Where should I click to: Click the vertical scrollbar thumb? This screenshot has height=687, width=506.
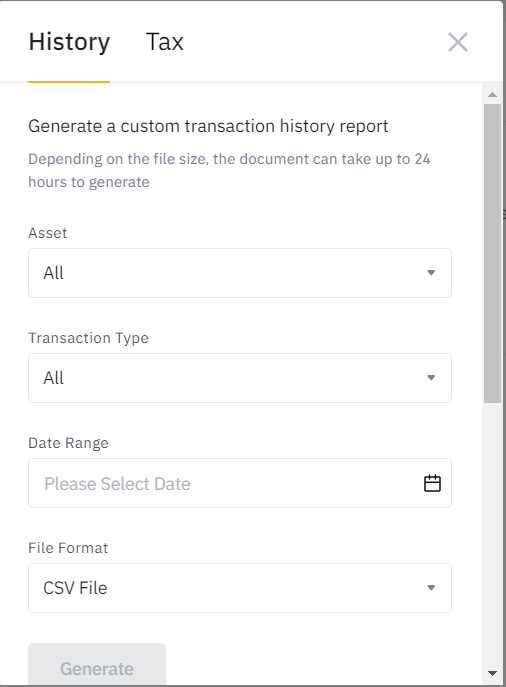pos(492,253)
